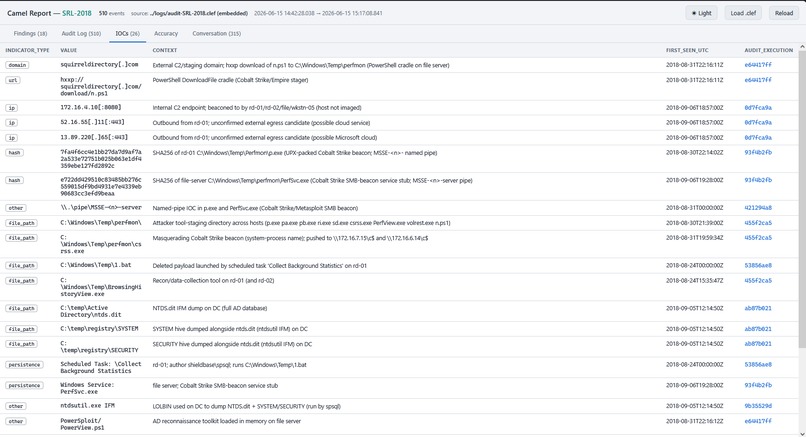Open audit link for the registry\SECURITY row
Screen dimensions: 806x437
pos(758,344)
